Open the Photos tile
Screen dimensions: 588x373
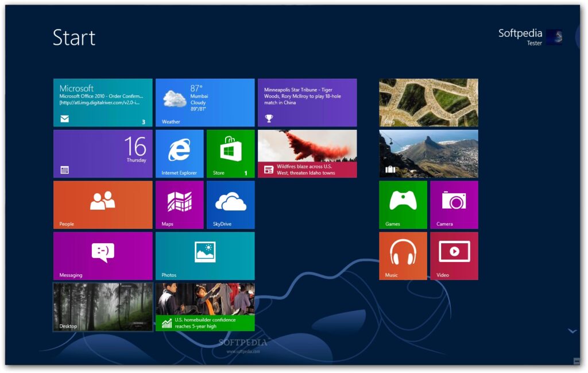coord(204,256)
